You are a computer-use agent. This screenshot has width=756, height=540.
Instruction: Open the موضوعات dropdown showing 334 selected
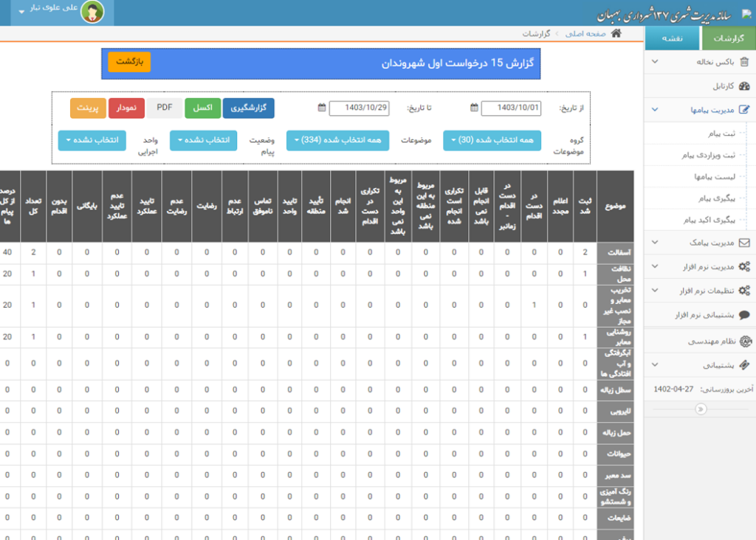337,140
